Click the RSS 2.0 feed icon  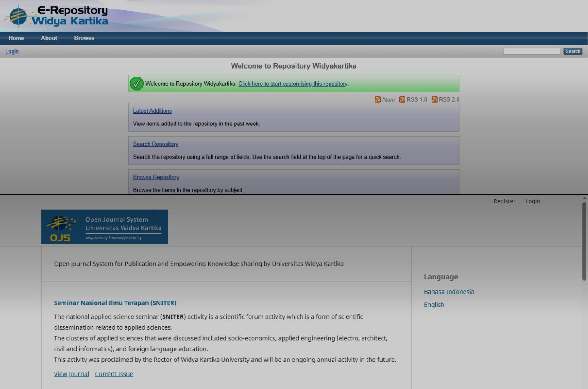click(434, 99)
